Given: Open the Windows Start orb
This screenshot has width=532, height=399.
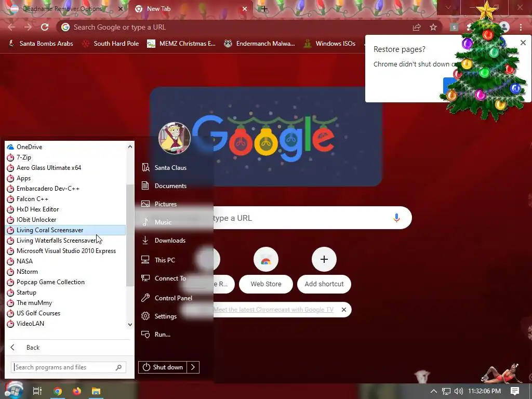Looking at the screenshot, I should pos(14,390).
